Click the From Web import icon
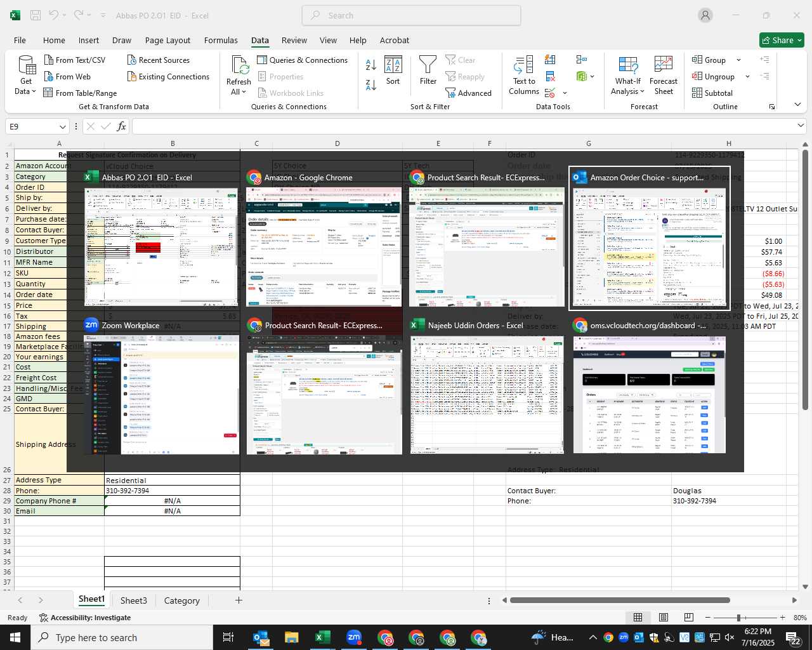 coord(49,76)
